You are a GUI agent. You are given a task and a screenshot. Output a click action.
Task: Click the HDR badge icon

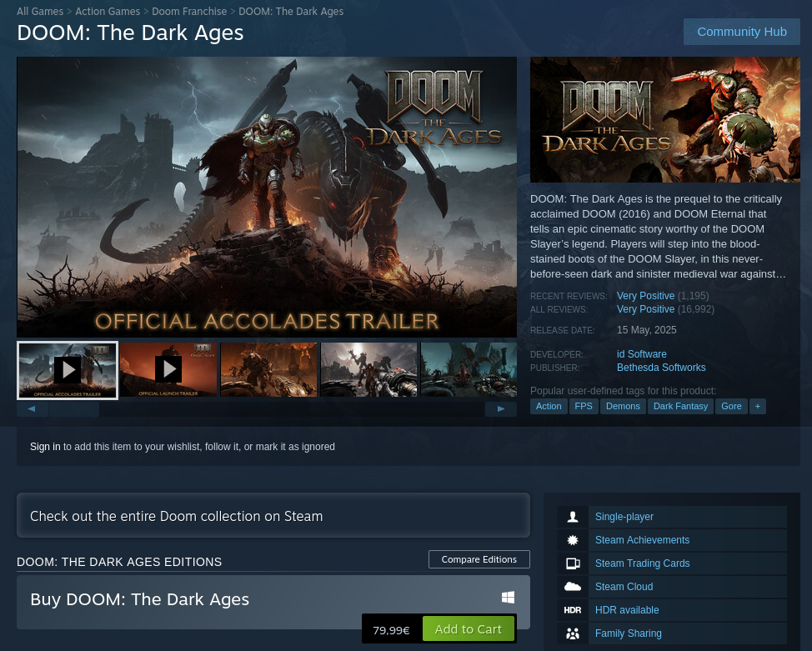[572, 610]
